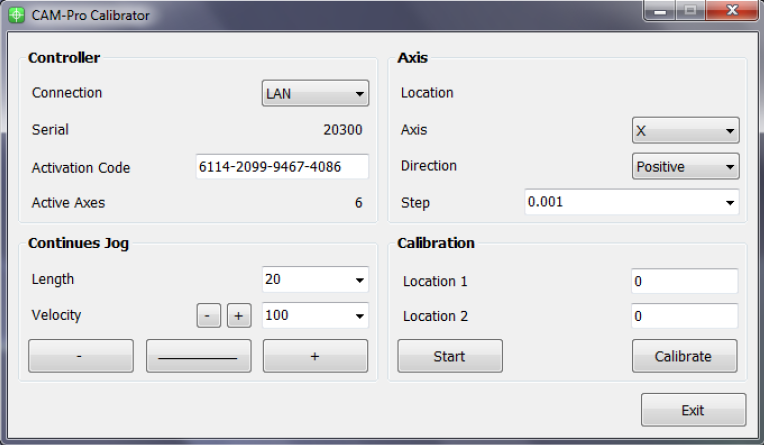The height and width of the screenshot is (445, 764).
Task: Click the Velocity label
Action: tap(57, 315)
